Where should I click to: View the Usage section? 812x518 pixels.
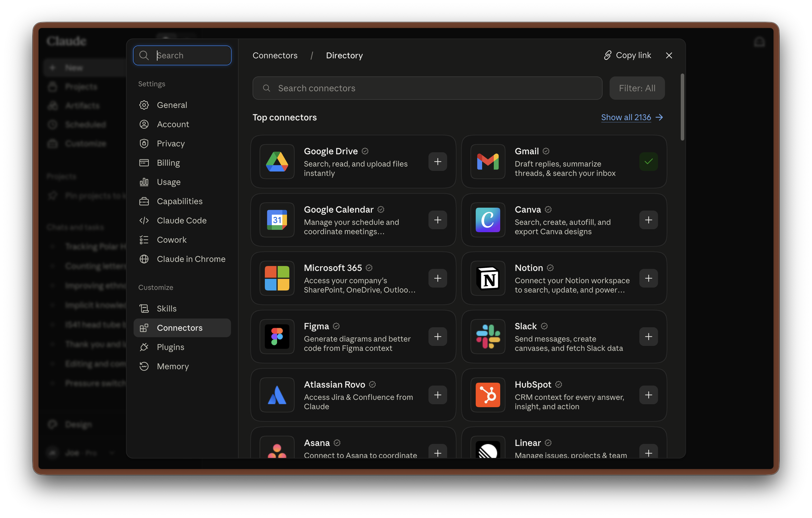tap(182, 182)
